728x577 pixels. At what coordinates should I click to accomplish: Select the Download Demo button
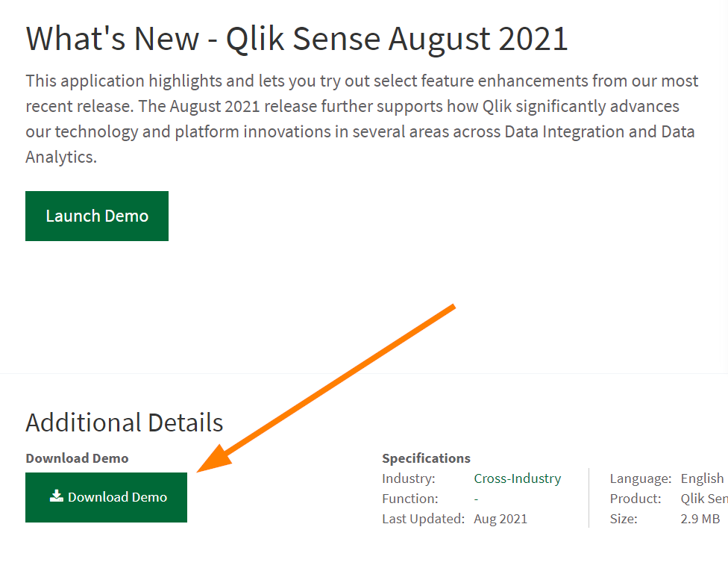tap(106, 497)
